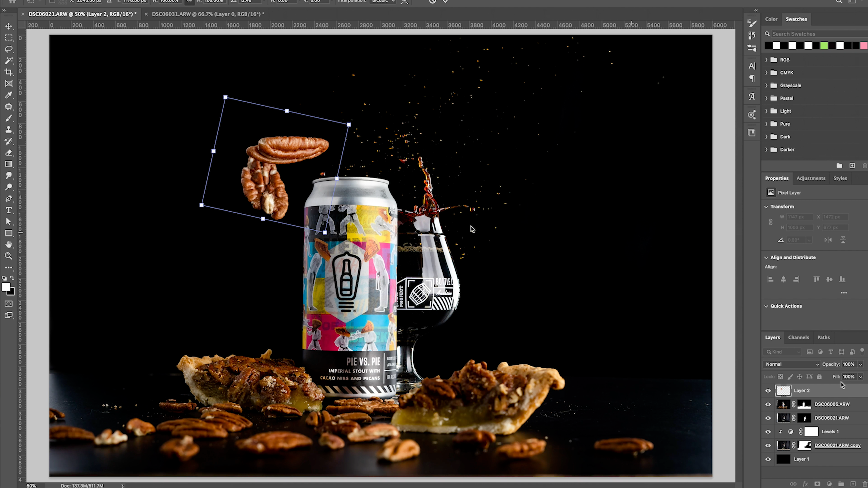Select the Horizontal Type tool
868x488 pixels.
tap(9, 210)
